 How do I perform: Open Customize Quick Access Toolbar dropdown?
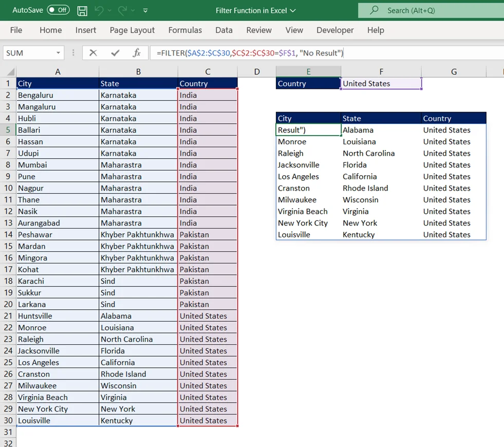[145, 10]
